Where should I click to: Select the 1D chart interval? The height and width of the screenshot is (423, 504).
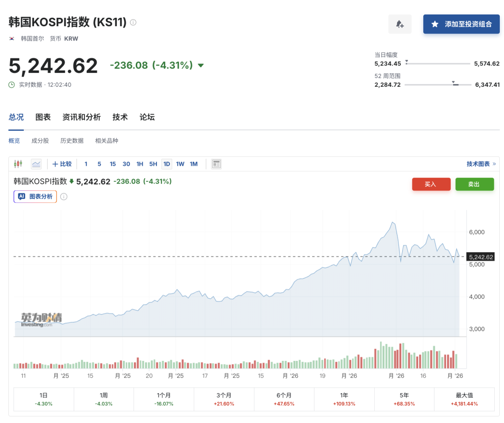click(x=167, y=164)
